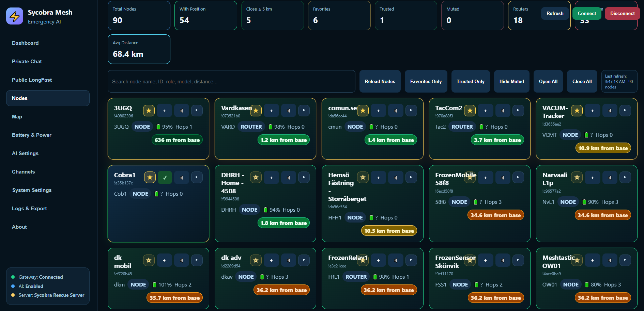Mute the VACUM-Tracker node
Viewport: 644px width, 311px height.
click(x=610, y=111)
